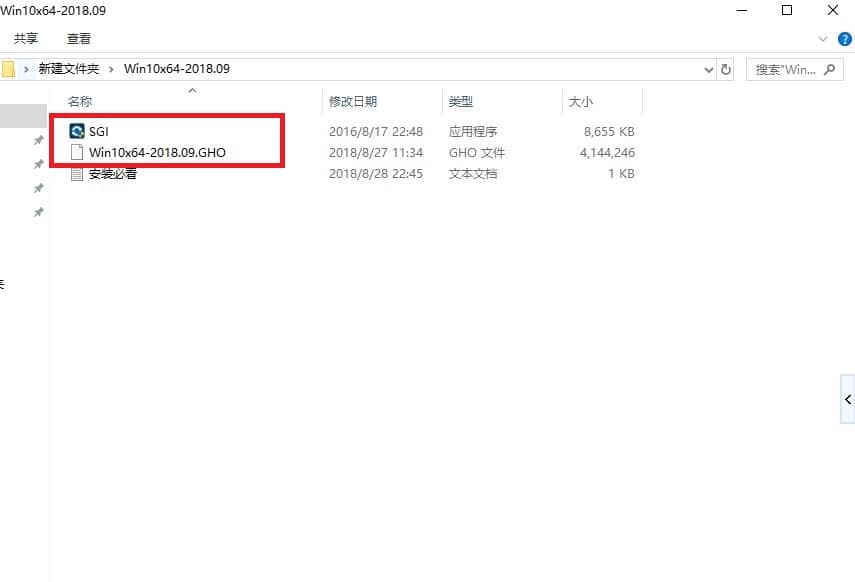Sort by the 修改日期 column header
This screenshot has height=582, width=855.
point(353,102)
